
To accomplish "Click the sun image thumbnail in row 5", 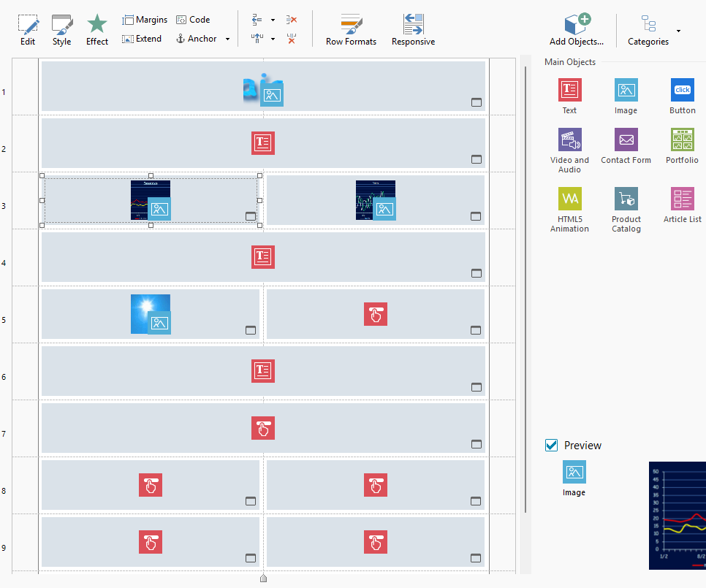I will click(x=151, y=314).
